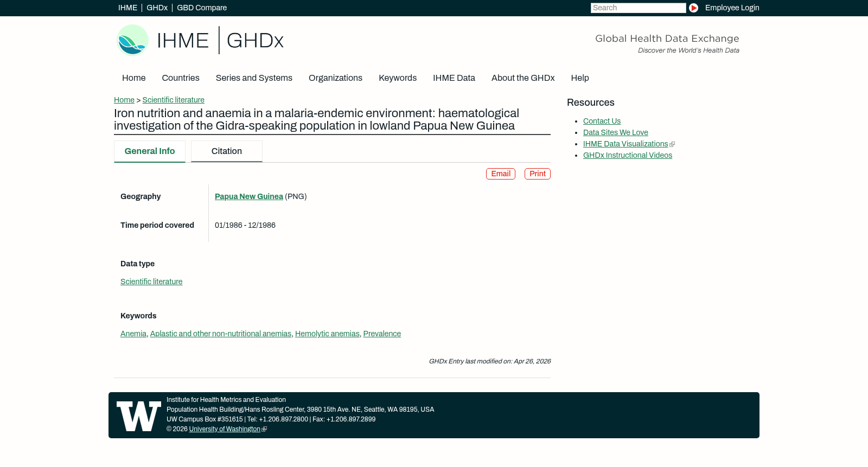Click GHDx Entry last modified date text
This screenshot has height=467, width=868.
pyautogui.click(x=490, y=361)
